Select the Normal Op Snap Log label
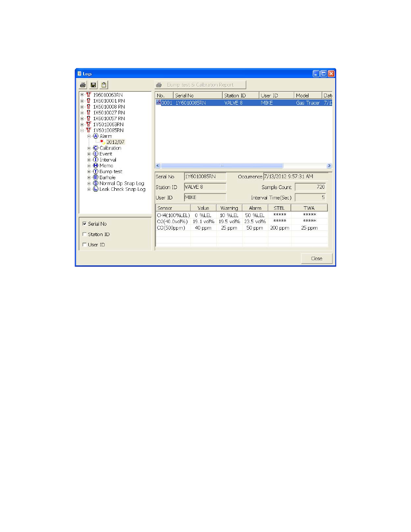This screenshot has height=532, width=411. (122, 183)
